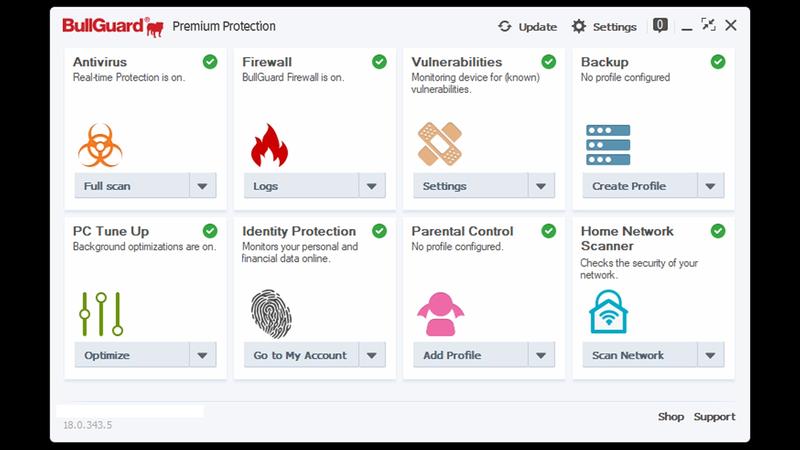Click the Optimize button
This screenshot has width=800, height=450.
pos(132,355)
